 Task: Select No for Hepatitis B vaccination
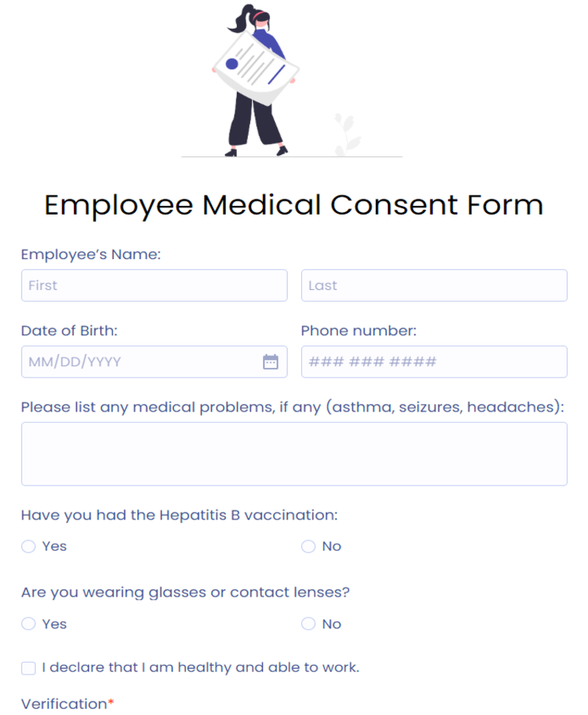[x=308, y=547]
